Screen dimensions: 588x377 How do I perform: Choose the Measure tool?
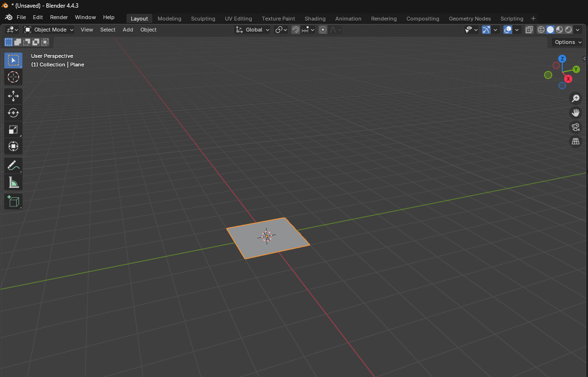click(13, 182)
